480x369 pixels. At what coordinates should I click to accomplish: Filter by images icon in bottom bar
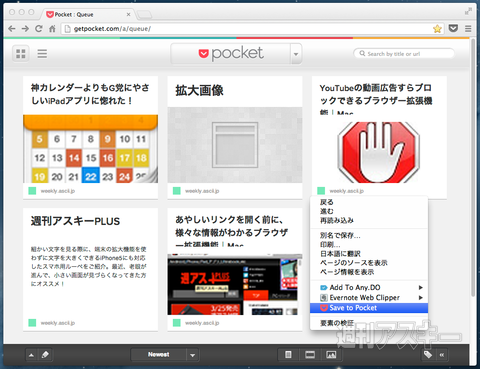coord(331,355)
